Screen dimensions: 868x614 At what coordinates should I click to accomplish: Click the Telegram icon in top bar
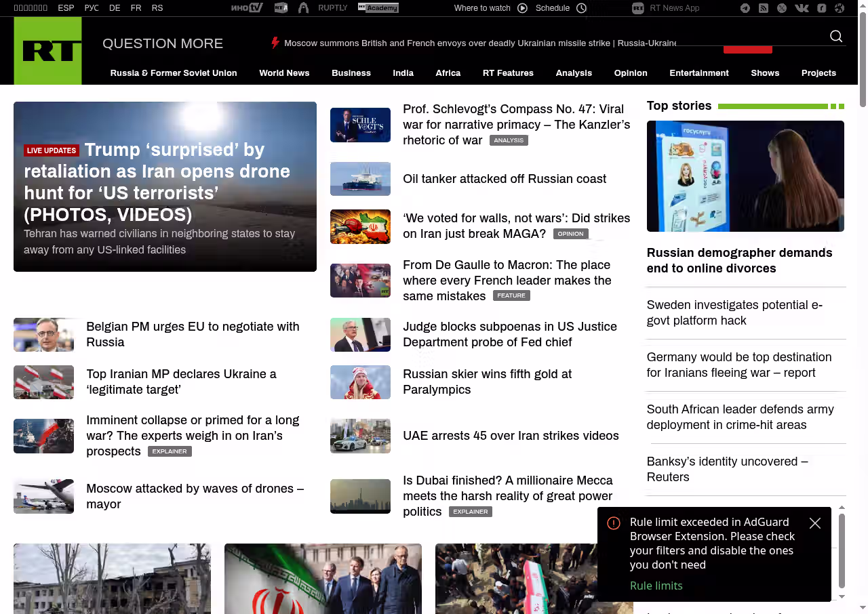pyautogui.click(x=745, y=8)
